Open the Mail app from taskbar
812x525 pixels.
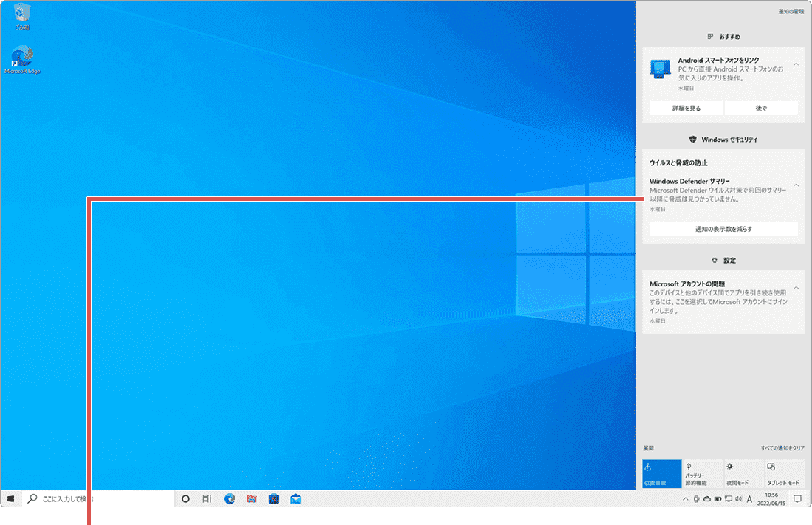click(296, 499)
